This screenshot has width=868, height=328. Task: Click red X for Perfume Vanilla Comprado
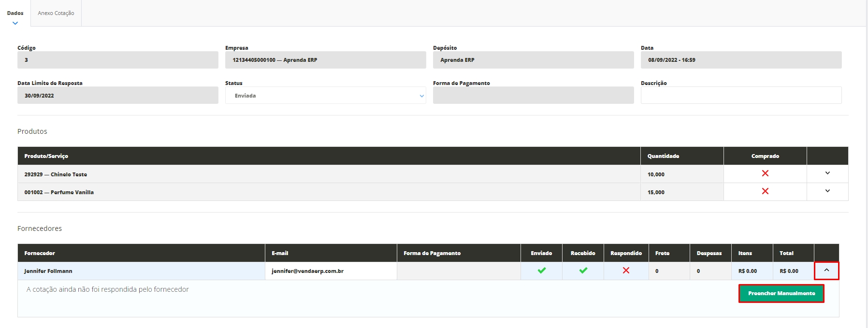765,191
